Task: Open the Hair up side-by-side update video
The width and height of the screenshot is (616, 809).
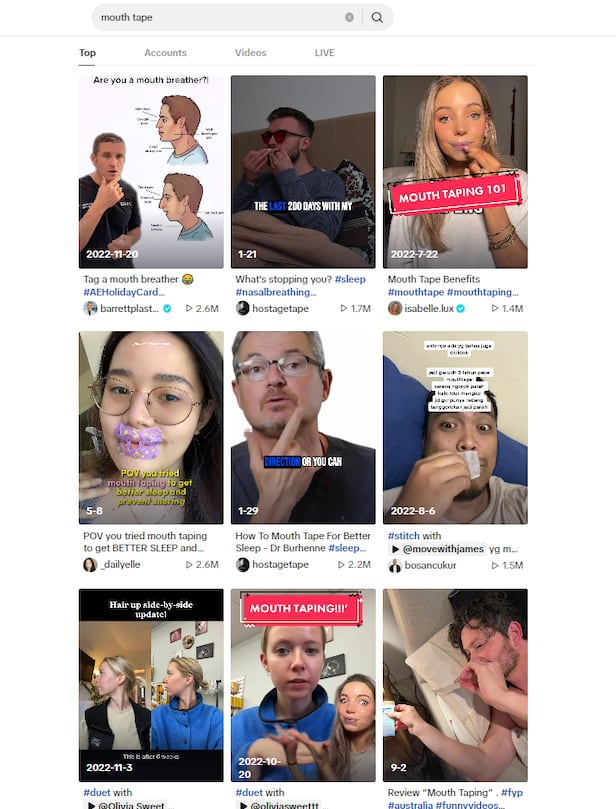Action: (151, 685)
